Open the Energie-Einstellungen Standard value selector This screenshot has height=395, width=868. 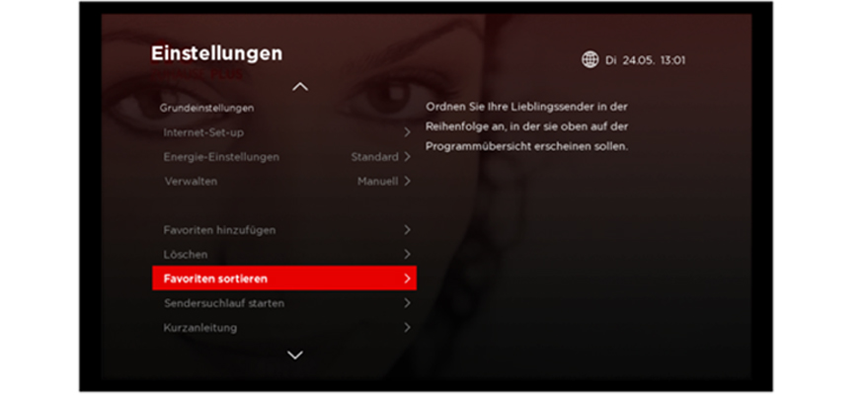point(381,157)
